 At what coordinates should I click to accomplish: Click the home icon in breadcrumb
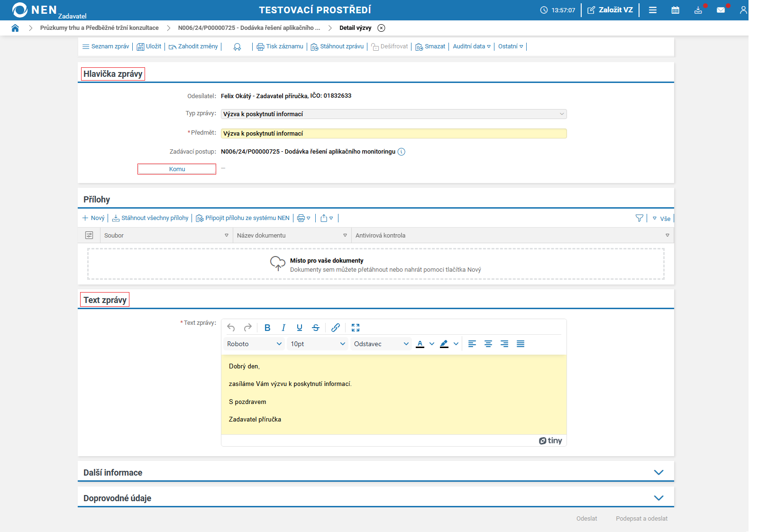click(x=15, y=28)
